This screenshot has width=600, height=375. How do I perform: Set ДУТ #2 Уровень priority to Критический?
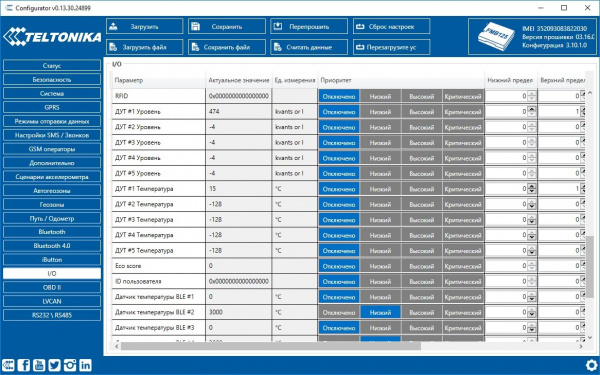[463, 127]
